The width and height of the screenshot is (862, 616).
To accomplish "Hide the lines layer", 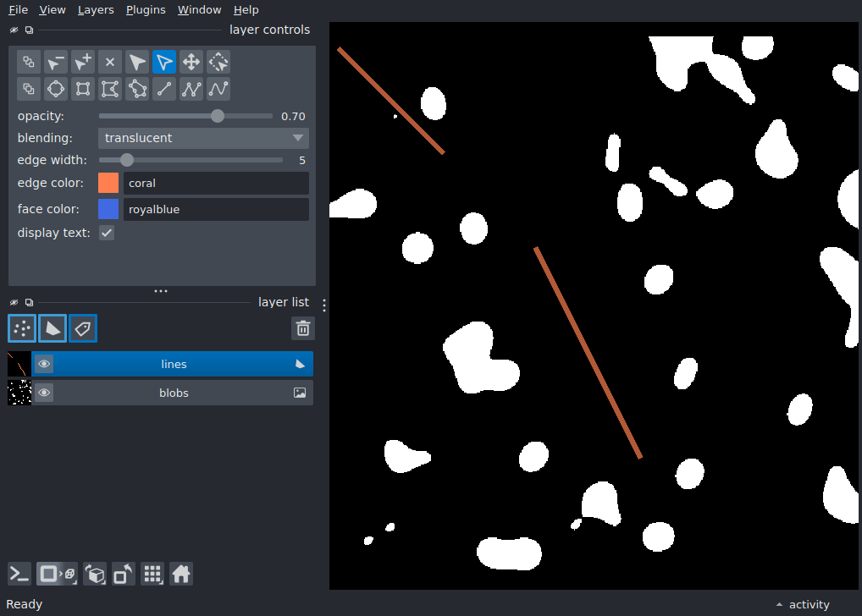I will click(x=44, y=364).
